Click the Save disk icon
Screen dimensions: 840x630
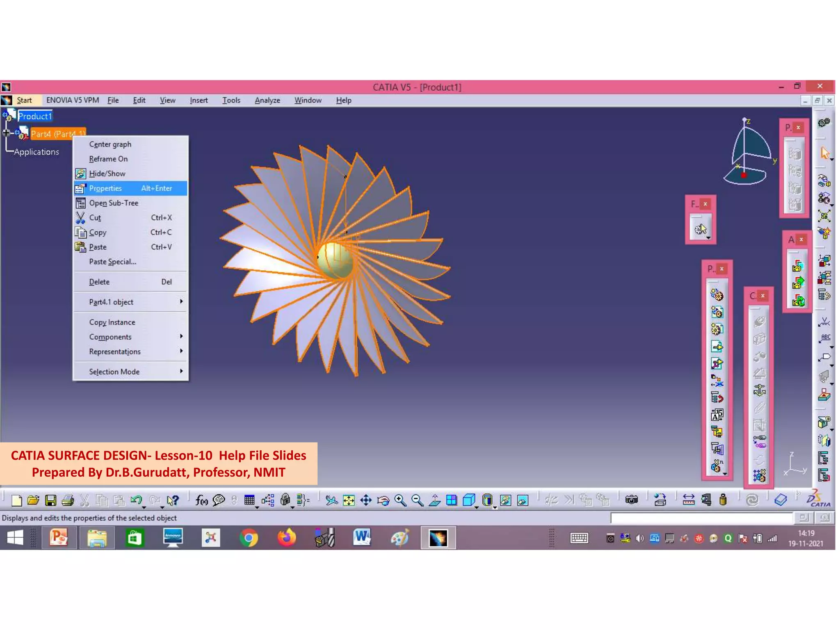tap(50, 500)
